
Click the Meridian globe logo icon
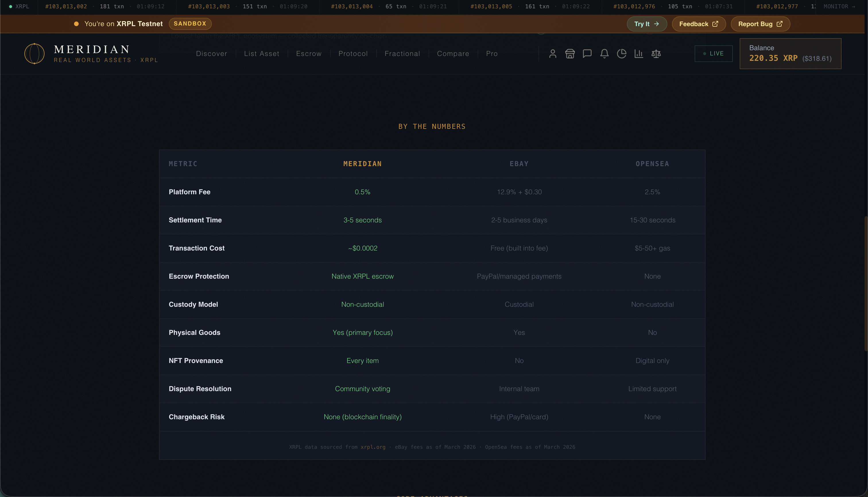coord(34,54)
